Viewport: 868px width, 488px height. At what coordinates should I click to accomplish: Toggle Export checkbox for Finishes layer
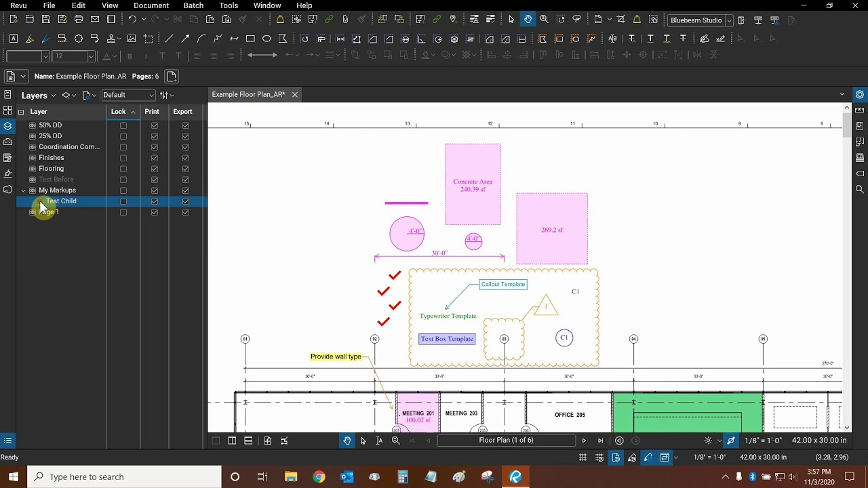[186, 158]
